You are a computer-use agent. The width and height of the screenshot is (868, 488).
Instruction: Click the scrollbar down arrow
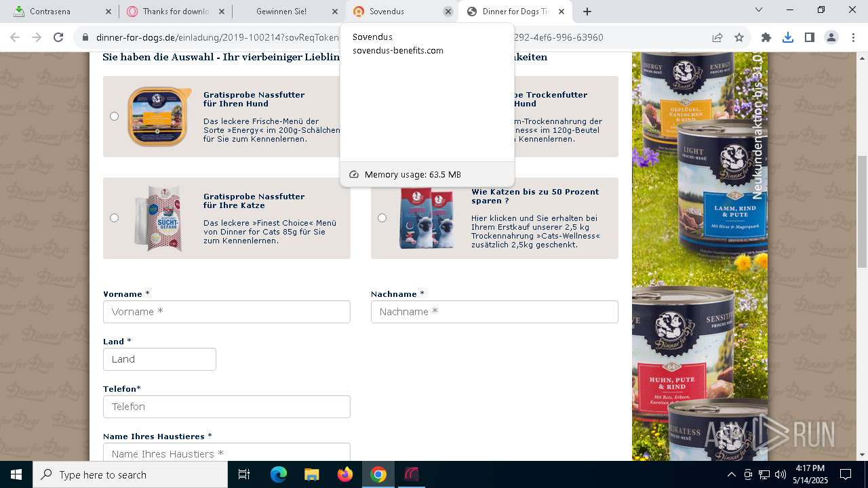coord(862,455)
